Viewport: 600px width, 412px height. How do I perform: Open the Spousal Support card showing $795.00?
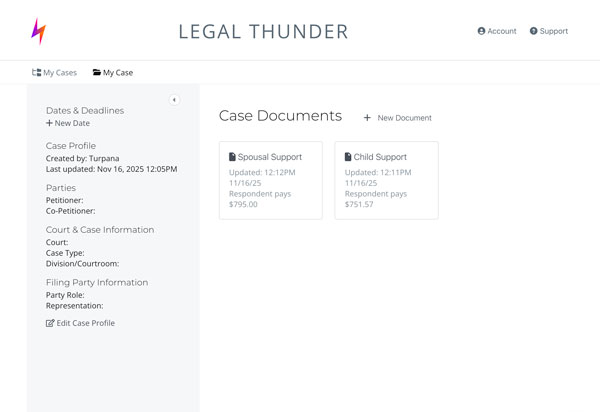(270, 181)
